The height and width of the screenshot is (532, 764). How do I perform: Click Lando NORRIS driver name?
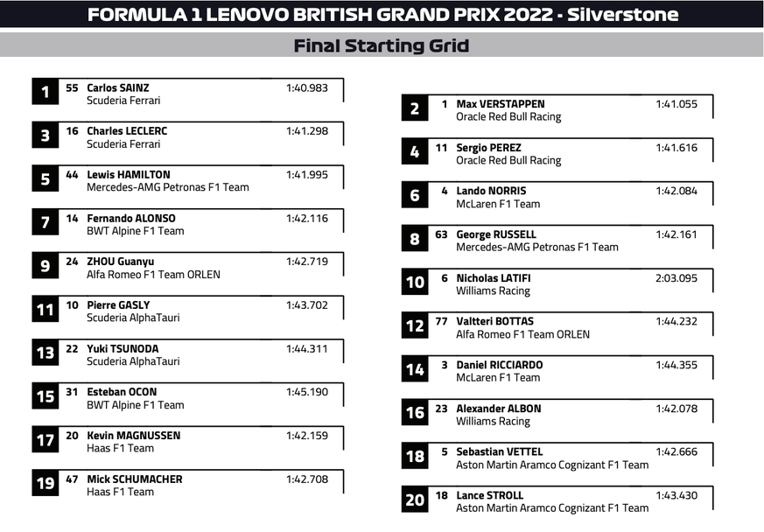491,191
